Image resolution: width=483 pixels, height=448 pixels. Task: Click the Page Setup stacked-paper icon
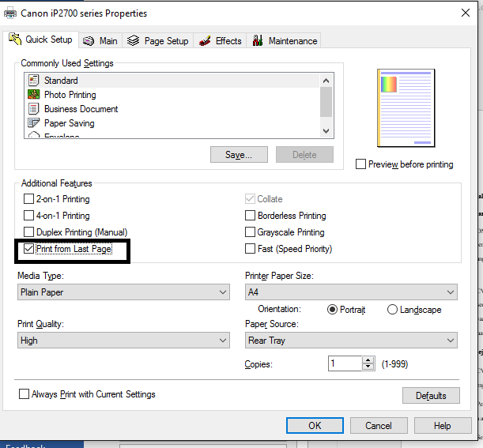point(133,40)
